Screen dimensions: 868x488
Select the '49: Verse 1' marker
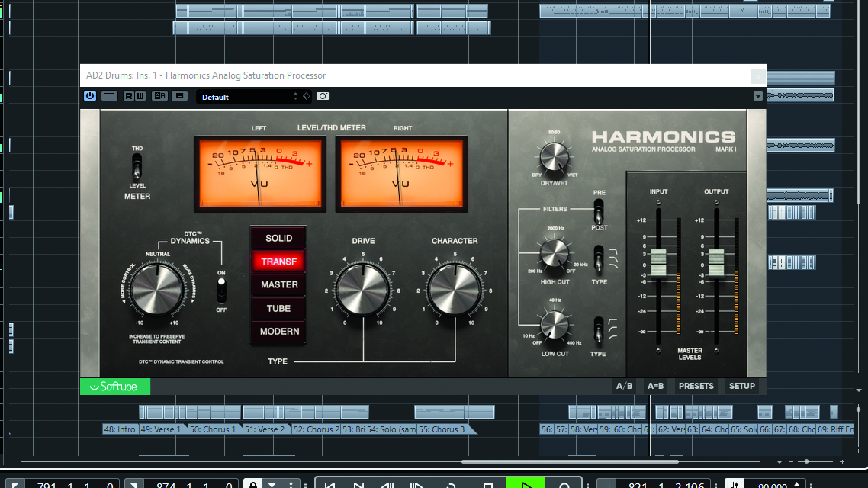(x=161, y=429)
